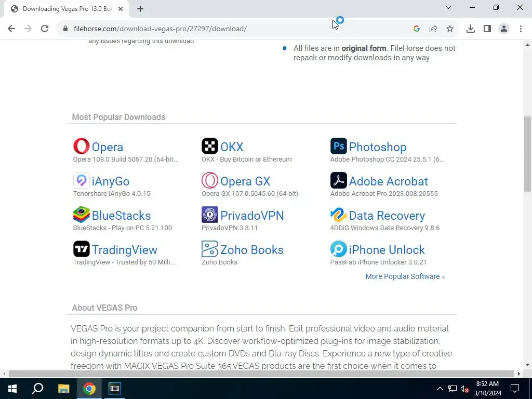Click the 'About VEGAS Pro' heading
The width and height of the screenshot is (532, 399).
pyautogui.click(x=104, y=308)
